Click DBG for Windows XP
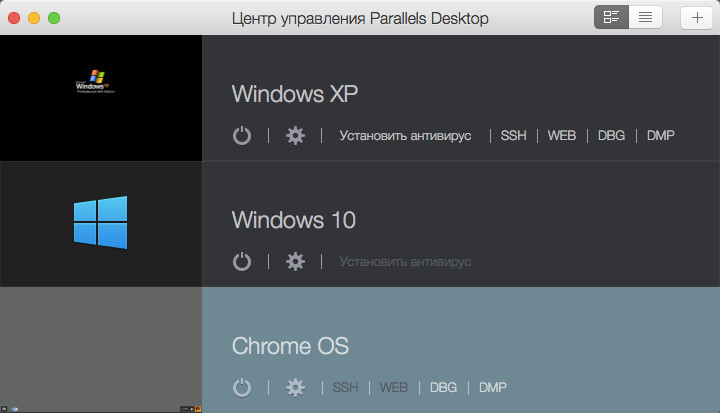The height and width of the screenshot is (413, 720). click(610, 136)
